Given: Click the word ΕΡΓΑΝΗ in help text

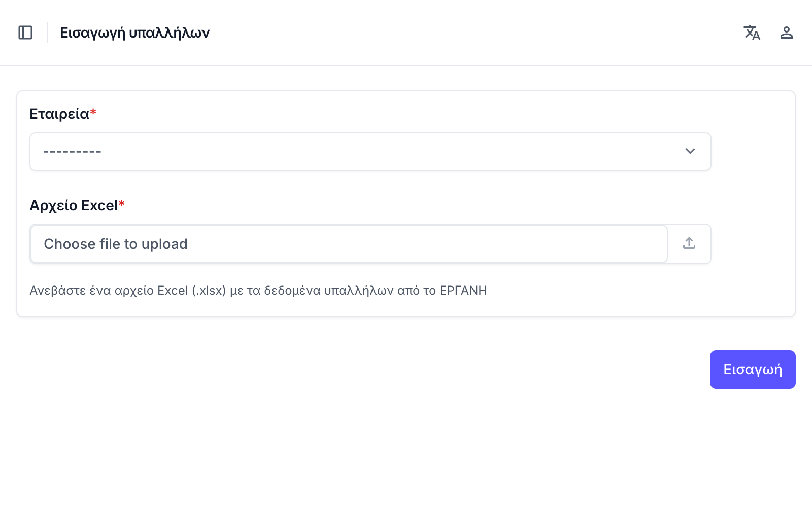Looking at the screenshot, I should pyautogui.click(x=463, y=291).
